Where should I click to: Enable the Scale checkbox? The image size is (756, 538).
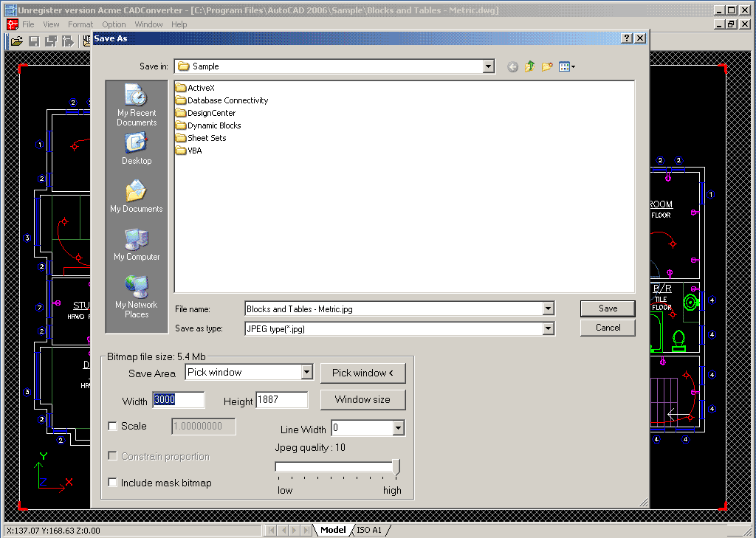112,426
